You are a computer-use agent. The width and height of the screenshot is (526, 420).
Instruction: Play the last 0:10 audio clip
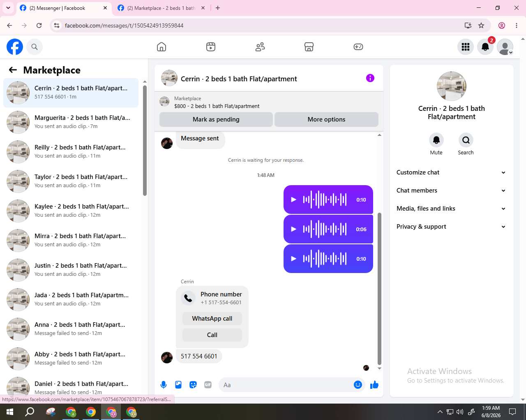point(293,259)
